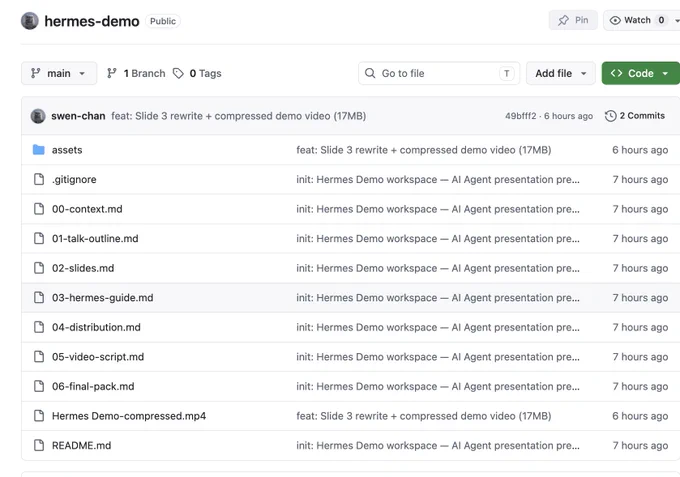This screenshot has width=680, height=477.
Task: Click file icon beside 02-slides.md
Action: tap(39, 268)
